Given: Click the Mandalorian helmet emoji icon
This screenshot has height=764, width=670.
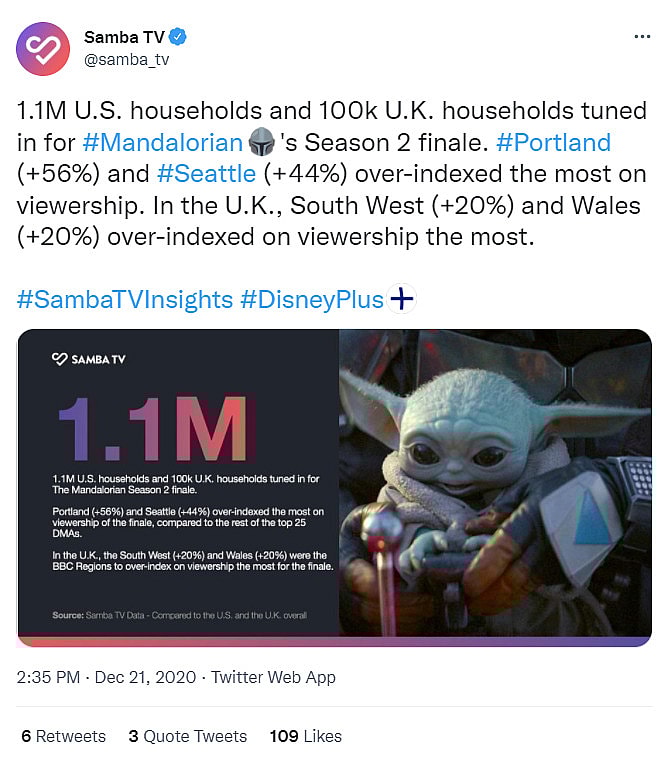Looking at the screenshot, I should [x=260, y=142].
